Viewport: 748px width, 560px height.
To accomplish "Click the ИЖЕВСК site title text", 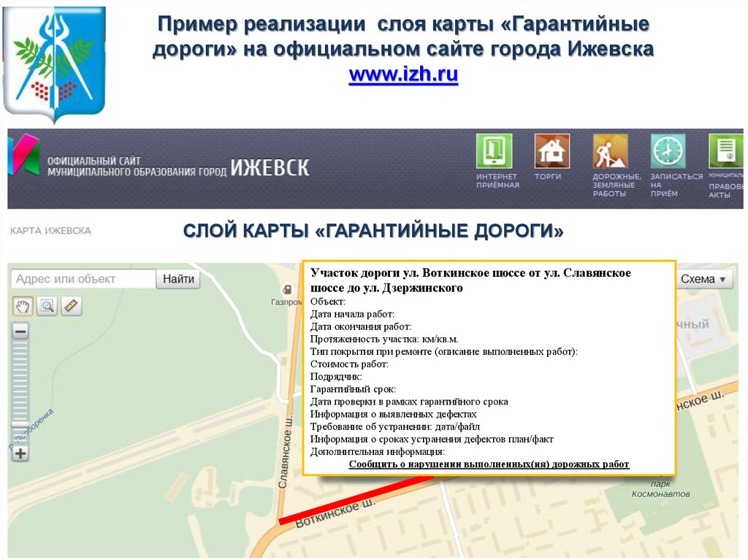I will tap(270, 167).
